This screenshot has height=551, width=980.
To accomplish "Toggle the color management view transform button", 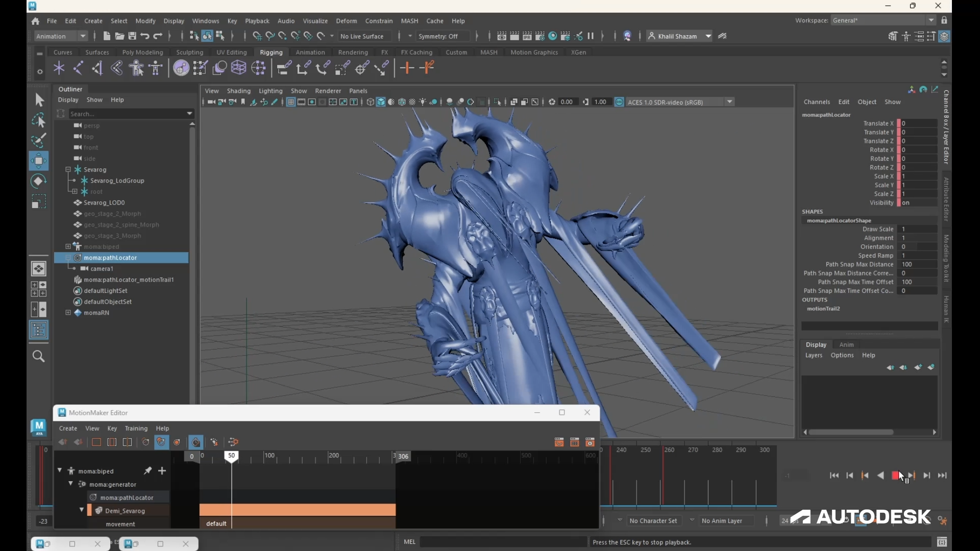I will click(x=619, y=102).
